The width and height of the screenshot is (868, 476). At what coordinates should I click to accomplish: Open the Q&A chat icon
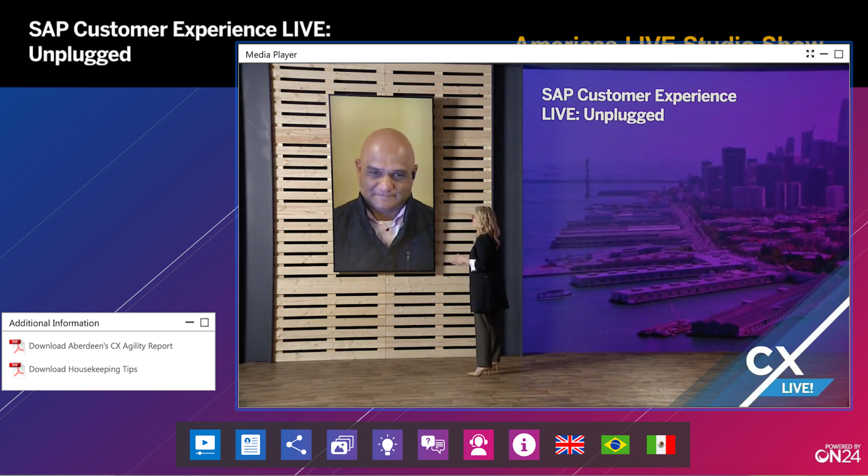coord(433,445)
